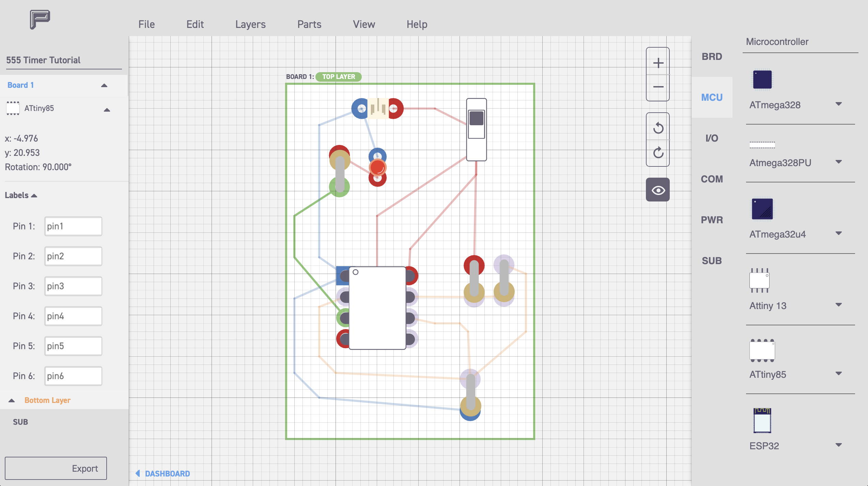Select the ESP32 module icon
Viewport: 868px width, 486px height.
pos(762,420)
